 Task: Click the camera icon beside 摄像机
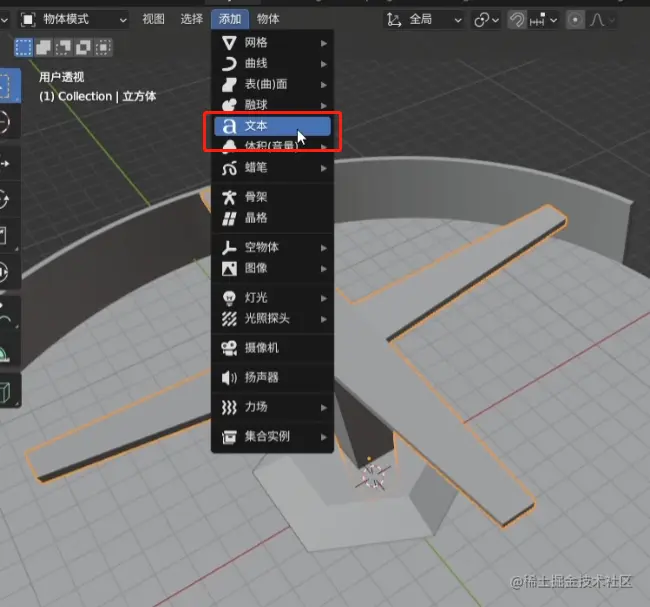(229, 348)
